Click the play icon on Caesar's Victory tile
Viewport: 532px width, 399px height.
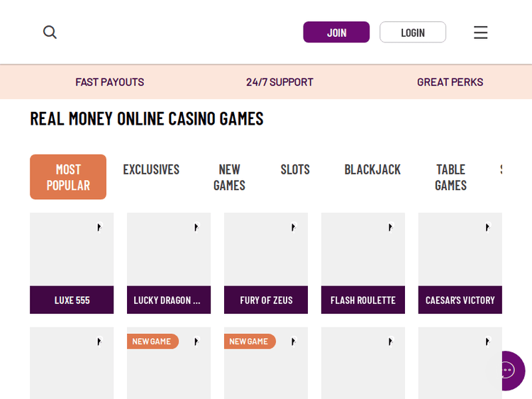pyautogui.click(x=487, y=227)
